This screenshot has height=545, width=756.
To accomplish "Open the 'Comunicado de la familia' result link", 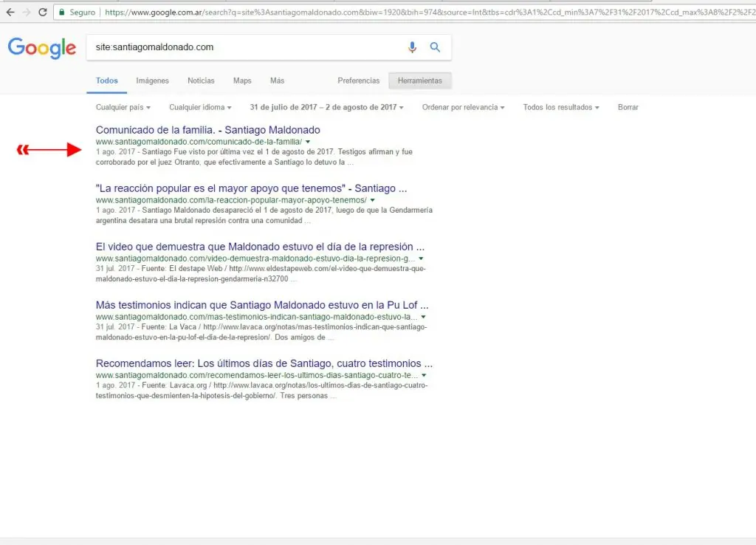I will point(207,129).
